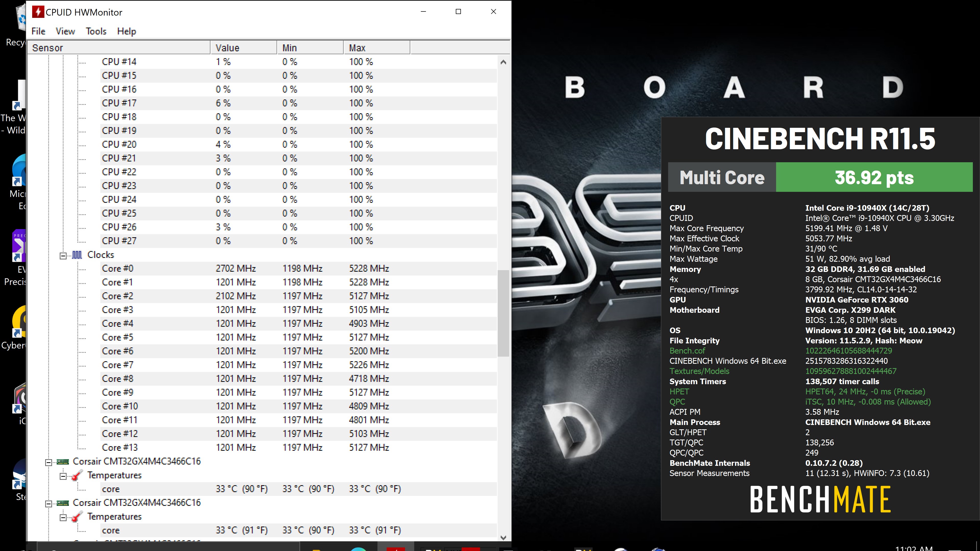Select the first Corsair CMT32GX4M4C3466C16 memory icon
This screenshot has height=551, width=980.
click(63, 462)
